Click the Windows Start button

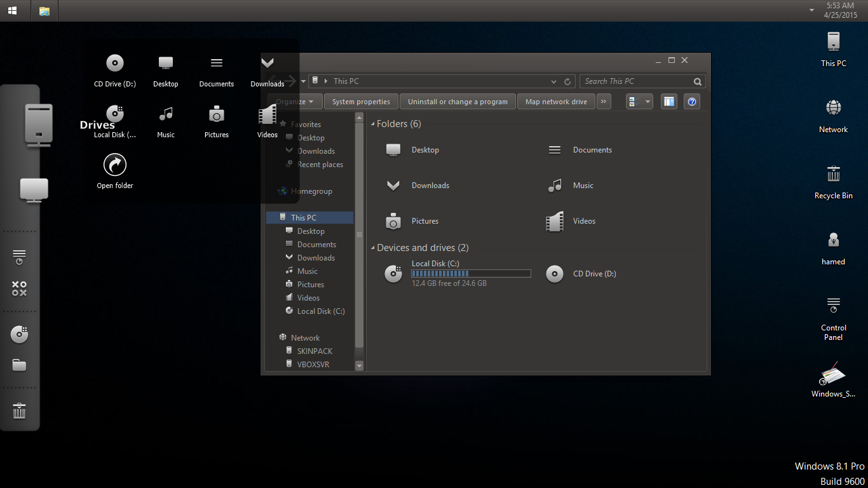13,11
